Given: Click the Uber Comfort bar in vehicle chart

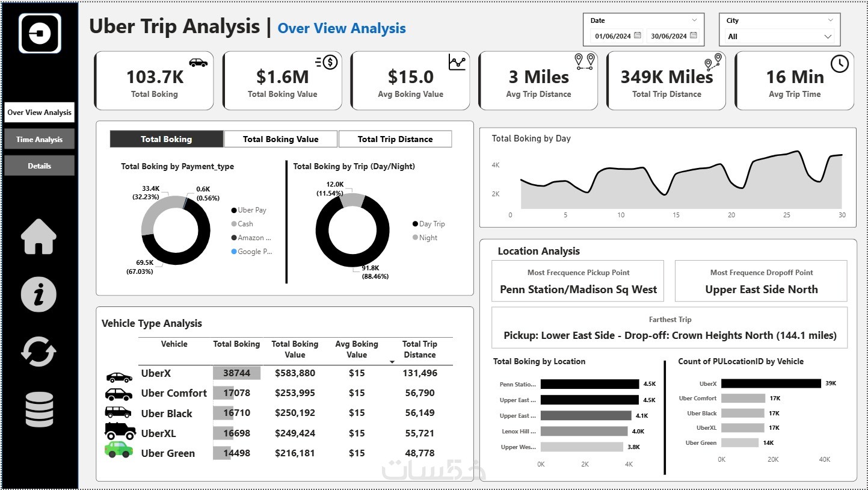Looking at the screenshot, I should pos(743,399).
